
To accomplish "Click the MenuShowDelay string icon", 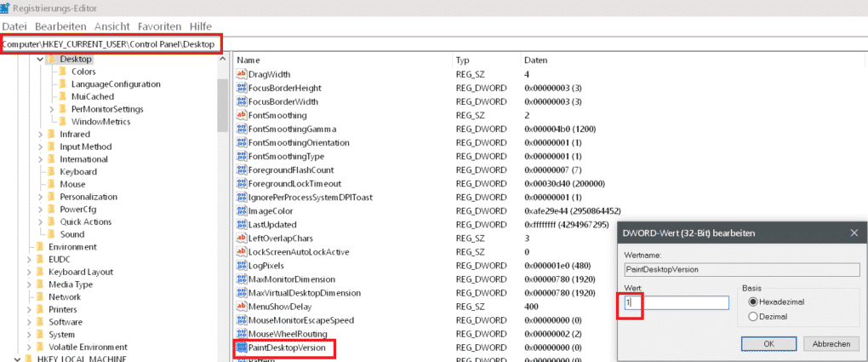I will click(241, 305).
